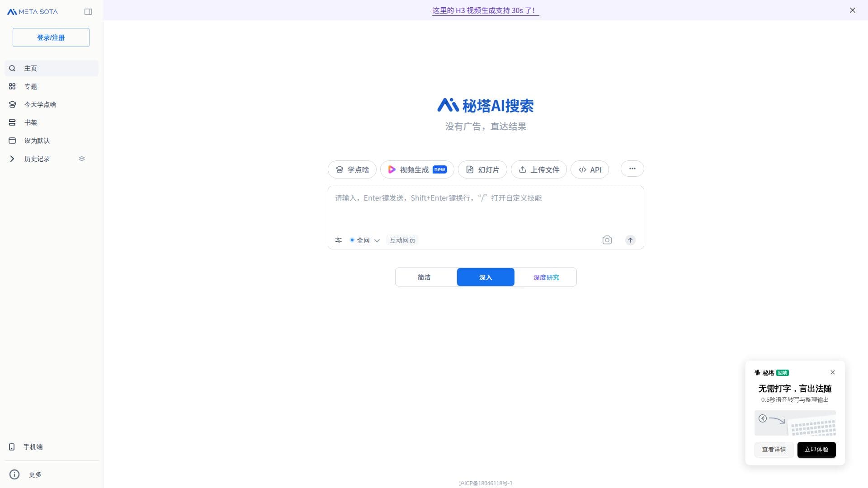The height and width of the screenshot is (488, 868).
Task: Open 今天学点啥 in sidebar
Action: tap(51, 104)
